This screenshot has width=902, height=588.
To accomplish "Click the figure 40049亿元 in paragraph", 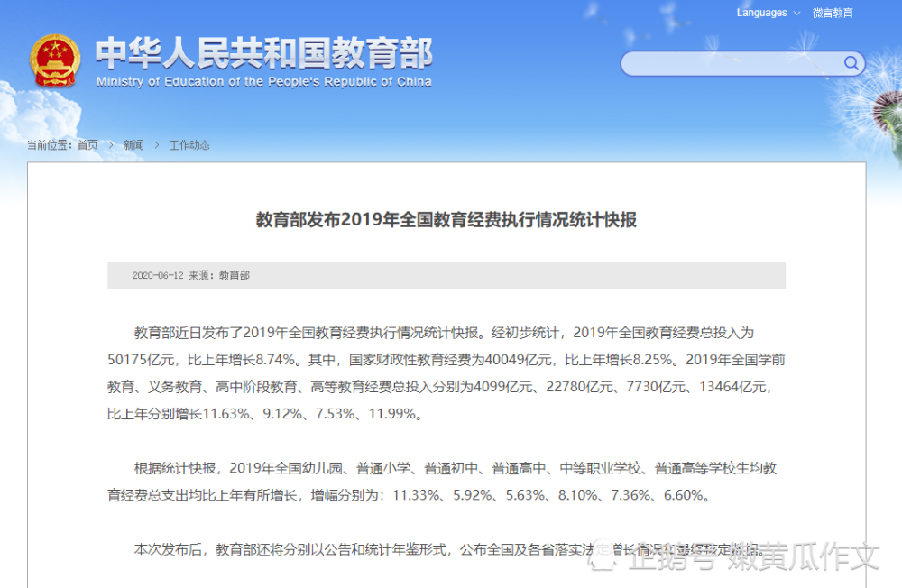I will (518, 360).
